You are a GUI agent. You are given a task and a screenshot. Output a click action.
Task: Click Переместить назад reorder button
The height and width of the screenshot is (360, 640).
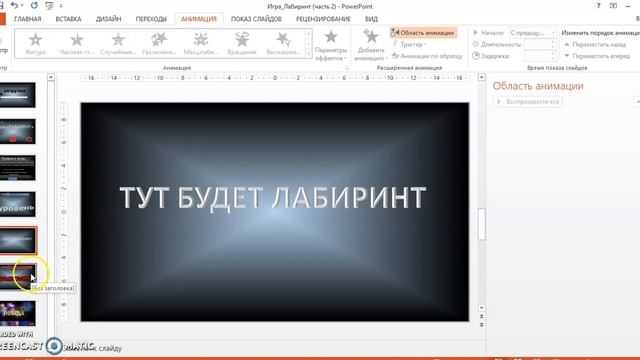coord(595,44)
